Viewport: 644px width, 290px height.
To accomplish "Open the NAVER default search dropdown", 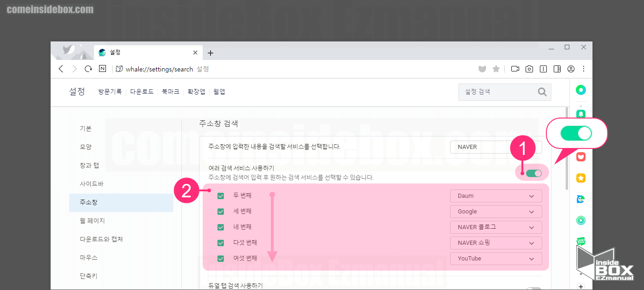I will (496, 147).
